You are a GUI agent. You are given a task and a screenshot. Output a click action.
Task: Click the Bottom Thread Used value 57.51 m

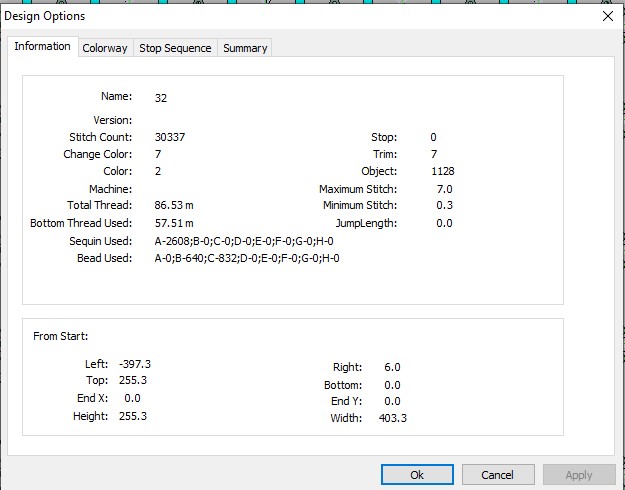coord(174,223)
